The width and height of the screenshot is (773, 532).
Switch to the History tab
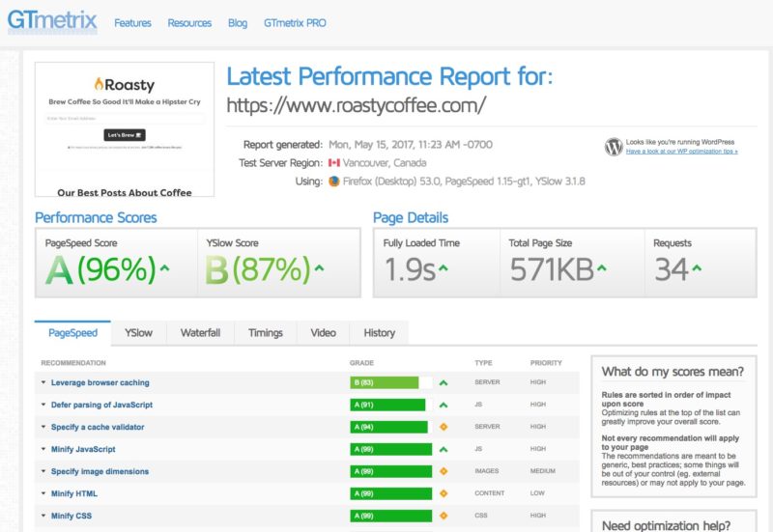pos(379,333)
